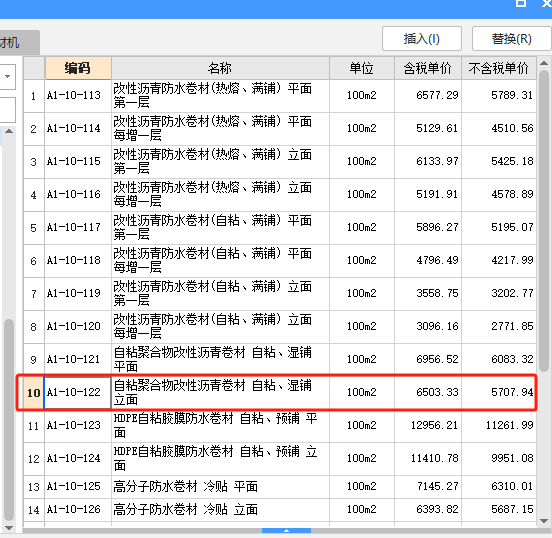Sort by the 编码 column header
The height and width of the screenshot is (538, 552).
click(78, 68)
